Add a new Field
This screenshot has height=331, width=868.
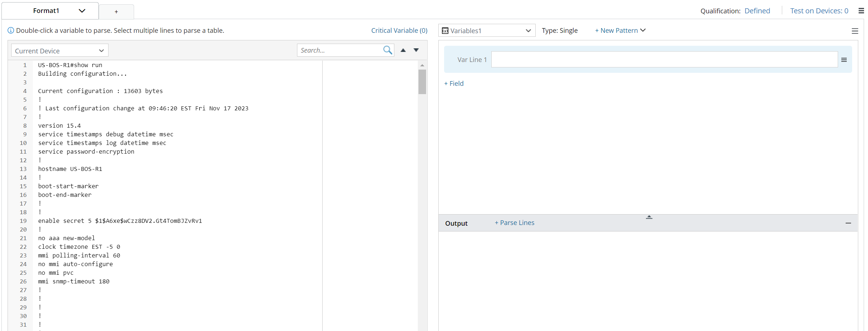[454, 84]
